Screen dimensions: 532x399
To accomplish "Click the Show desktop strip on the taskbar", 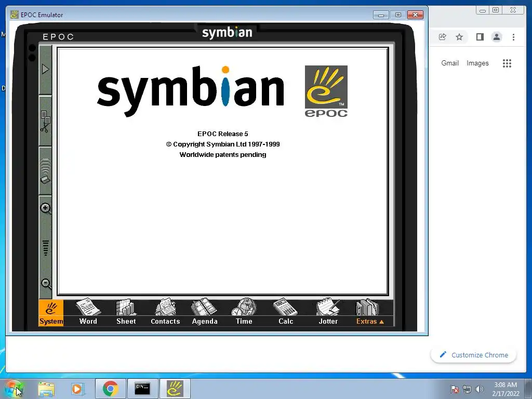I will coord(528,389).
